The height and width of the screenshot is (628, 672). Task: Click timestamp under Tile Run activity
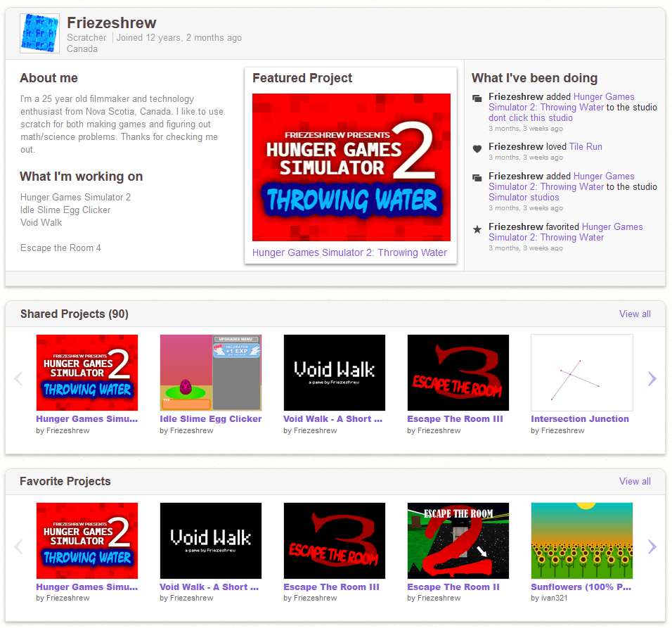click(526, 158)
